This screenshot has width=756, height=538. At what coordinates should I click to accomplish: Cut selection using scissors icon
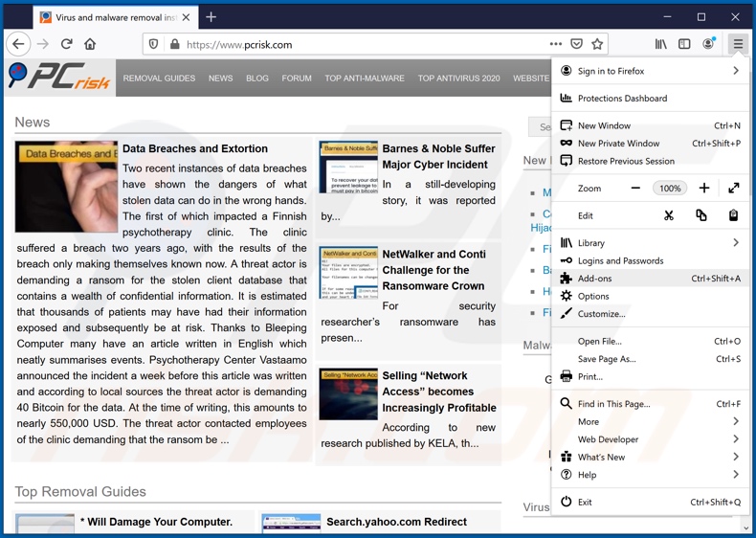(x=668, y=215)
